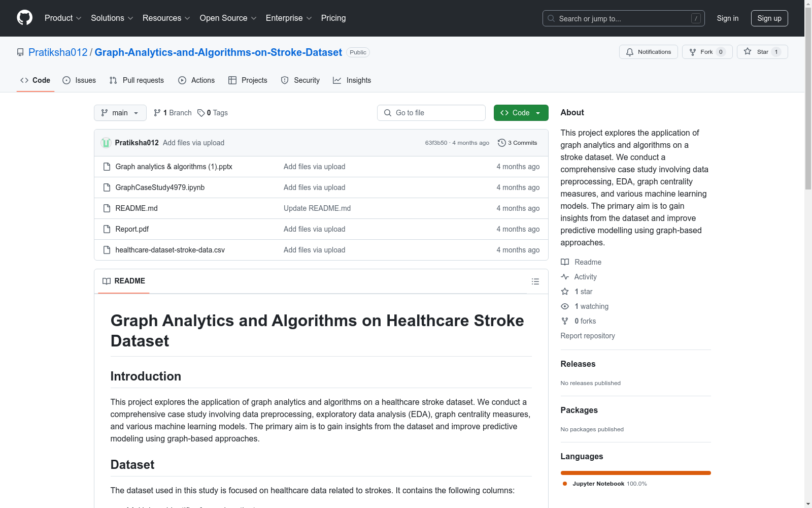This screenshot has height=508, width=812.
Task: Open the README outline list icon
Action: (535, 281)
